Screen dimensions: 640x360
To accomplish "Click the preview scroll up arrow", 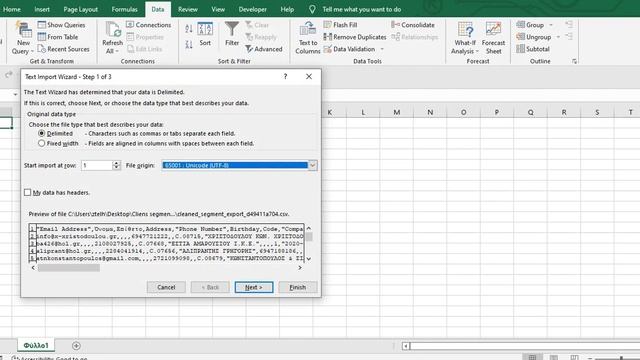I will [x=309, y=228].
